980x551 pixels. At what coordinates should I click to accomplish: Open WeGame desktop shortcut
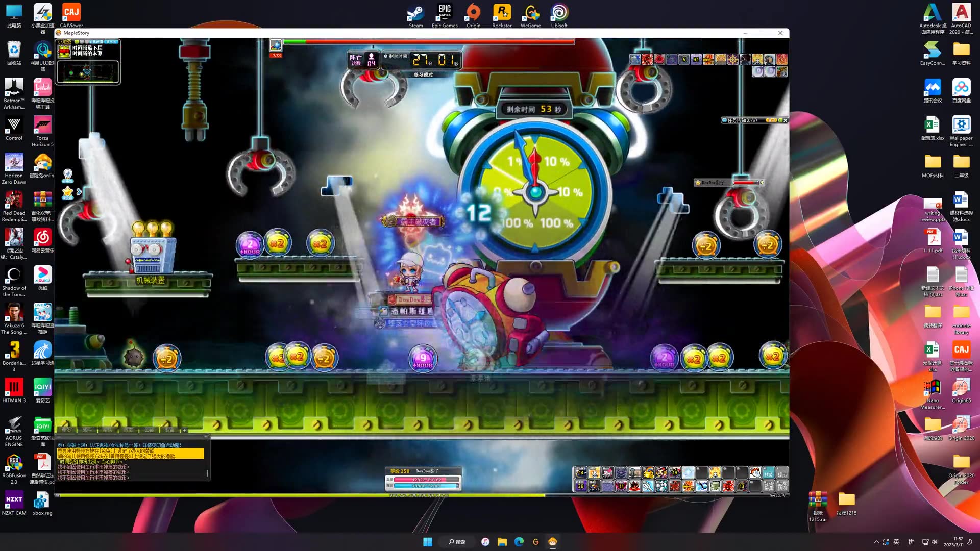[x=530, y=15]
